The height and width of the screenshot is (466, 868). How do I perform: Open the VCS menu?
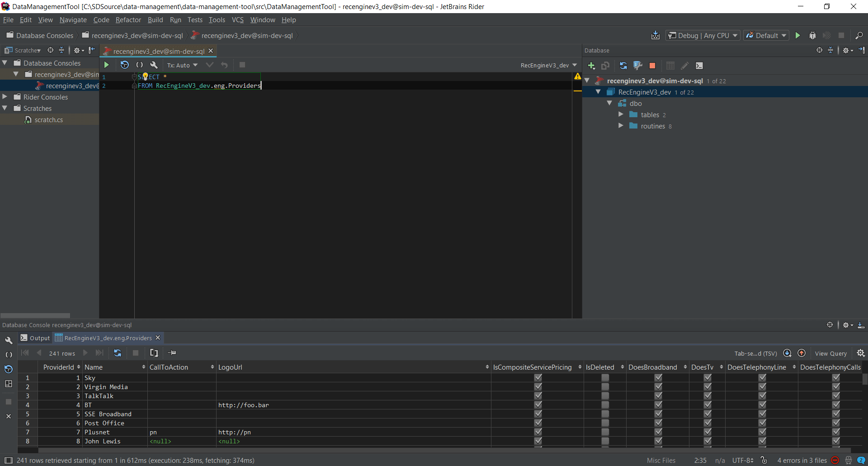pyautogui.click(x=238, y=20)
